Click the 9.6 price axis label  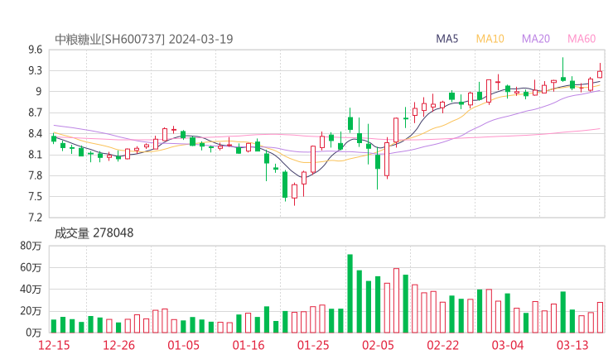35,50
